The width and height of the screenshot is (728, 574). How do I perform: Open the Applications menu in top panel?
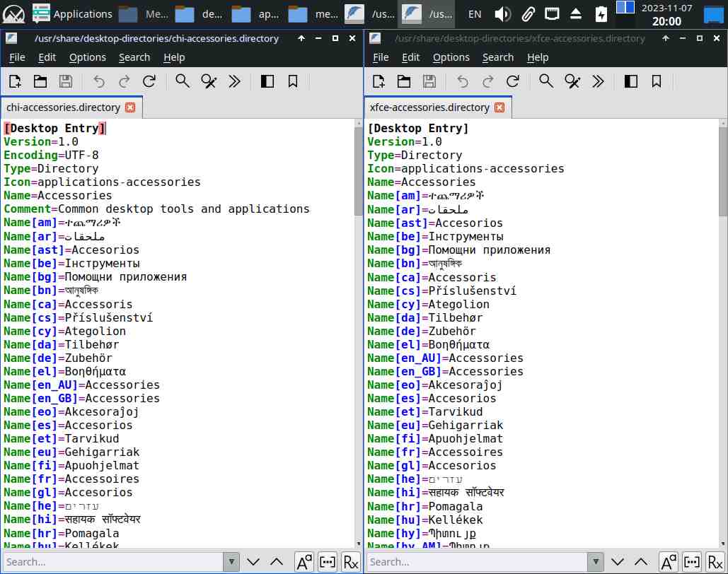click(73, 14)
